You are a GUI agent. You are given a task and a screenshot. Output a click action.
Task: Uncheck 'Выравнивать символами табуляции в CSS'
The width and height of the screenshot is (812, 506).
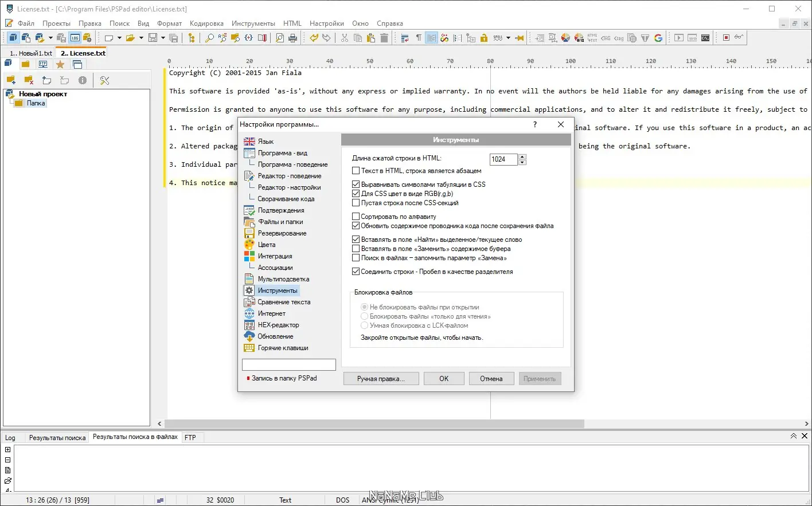(356, 185)
